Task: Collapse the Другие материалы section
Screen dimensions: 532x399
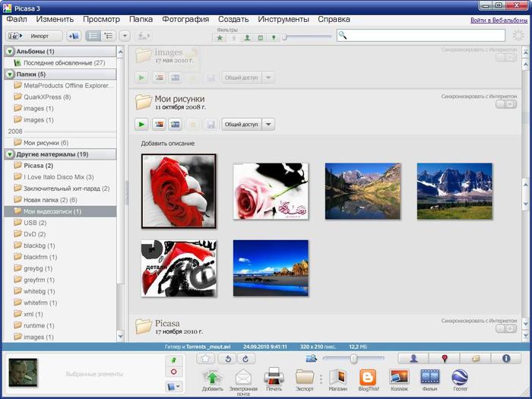Action: (10, 154)
